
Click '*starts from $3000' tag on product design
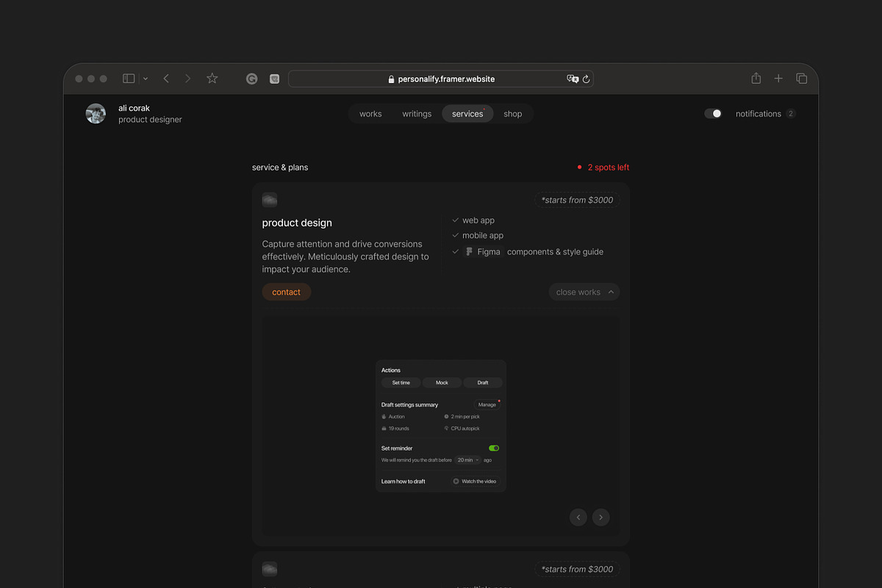[x=577, y=200]
